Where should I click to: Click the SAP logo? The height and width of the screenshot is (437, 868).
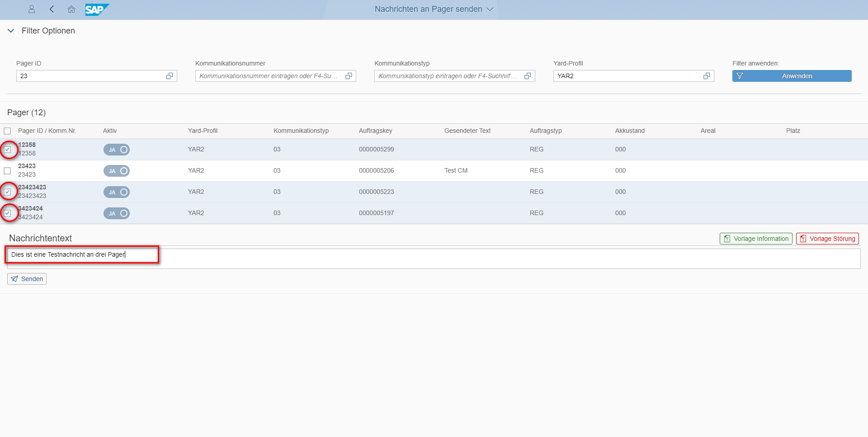[97, 9]
